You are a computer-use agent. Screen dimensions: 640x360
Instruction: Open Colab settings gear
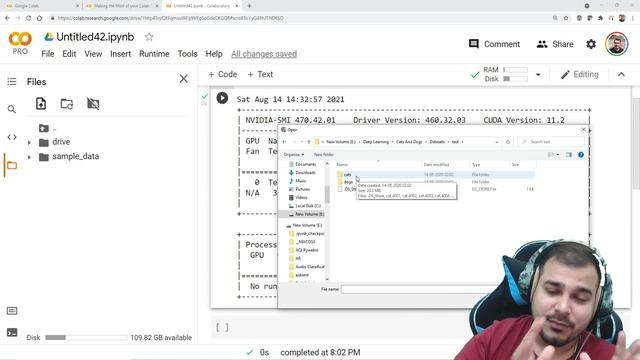pyautogui.click(x=591, y=44)
